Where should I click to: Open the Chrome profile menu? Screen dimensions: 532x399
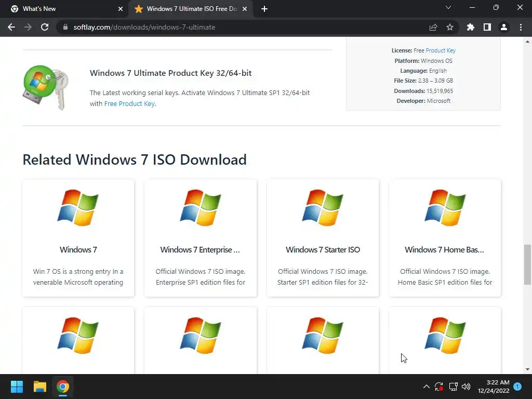pos(504,27)
